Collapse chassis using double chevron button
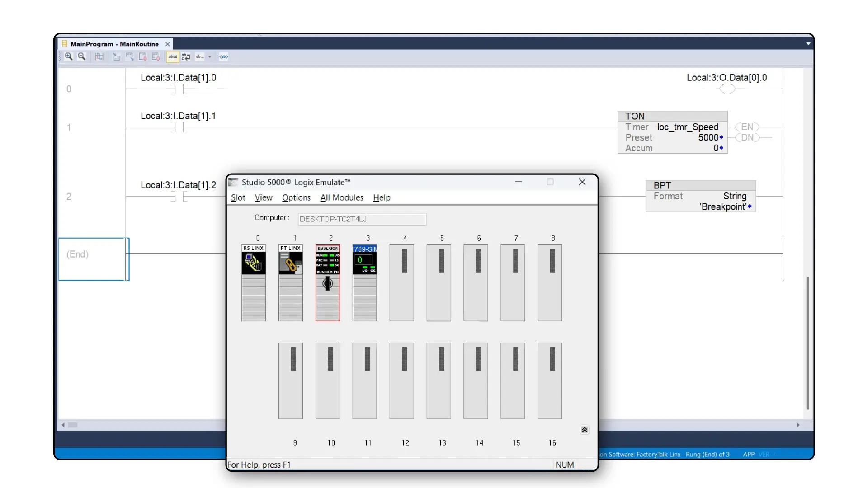868x488 pixels. click(x=585, y=430)
